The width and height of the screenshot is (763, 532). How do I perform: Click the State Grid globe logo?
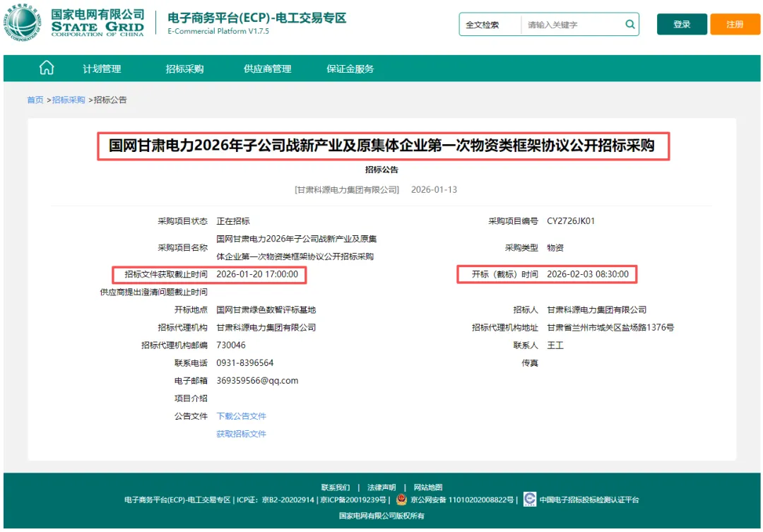(23, 23)
